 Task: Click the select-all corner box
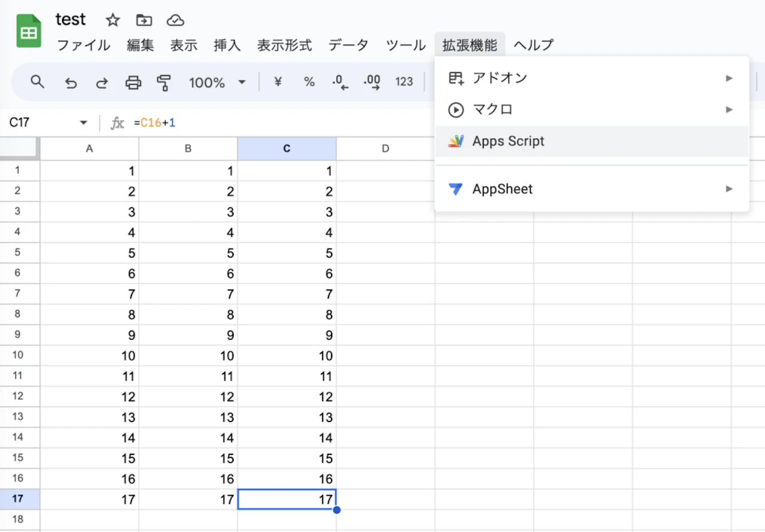tap(20, 149)
